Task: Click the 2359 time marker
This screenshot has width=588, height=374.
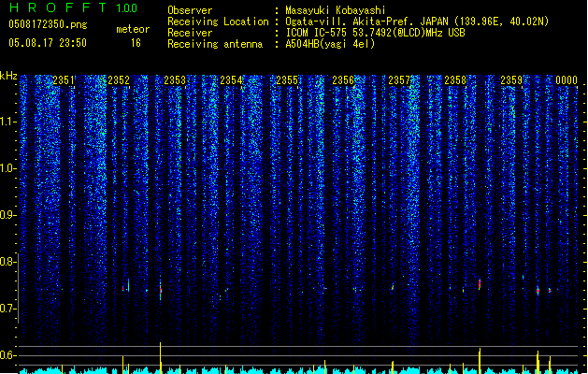Action: click(511, 80)
